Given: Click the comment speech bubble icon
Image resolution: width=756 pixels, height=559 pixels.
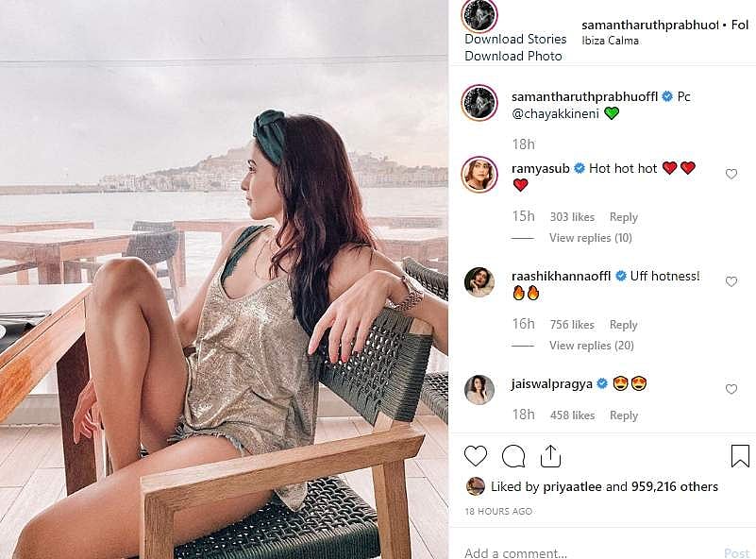Looking at the screenshot, I should [x=513, y=456].
